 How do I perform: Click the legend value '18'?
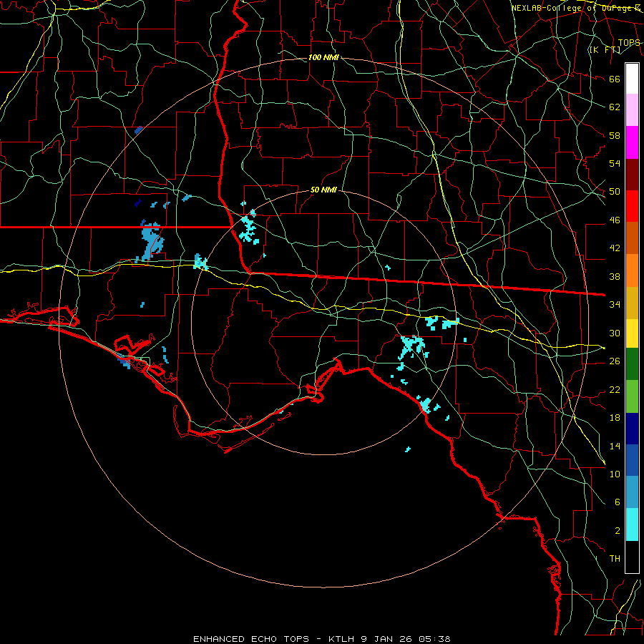[x=615, y=418]
